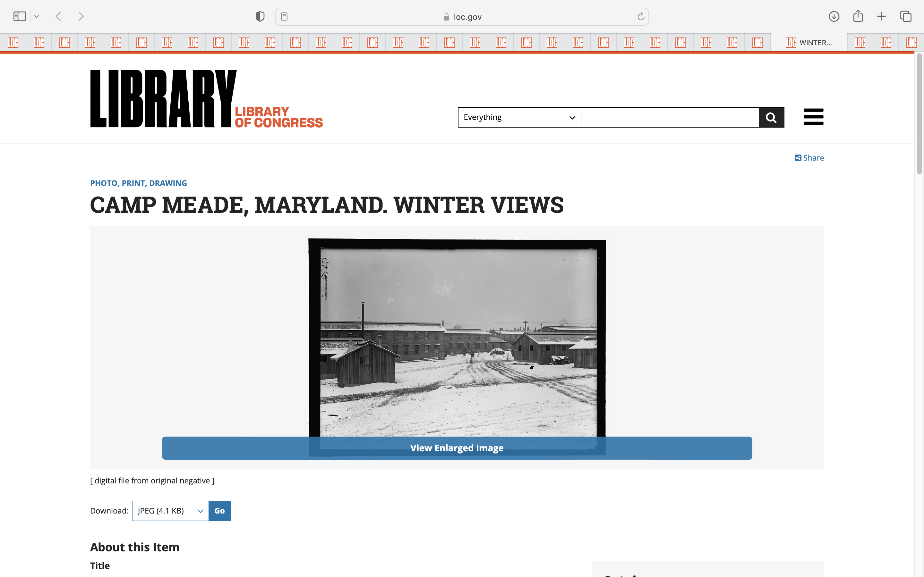
Task: Show the tab overview icon
Action: click(906, 16)
